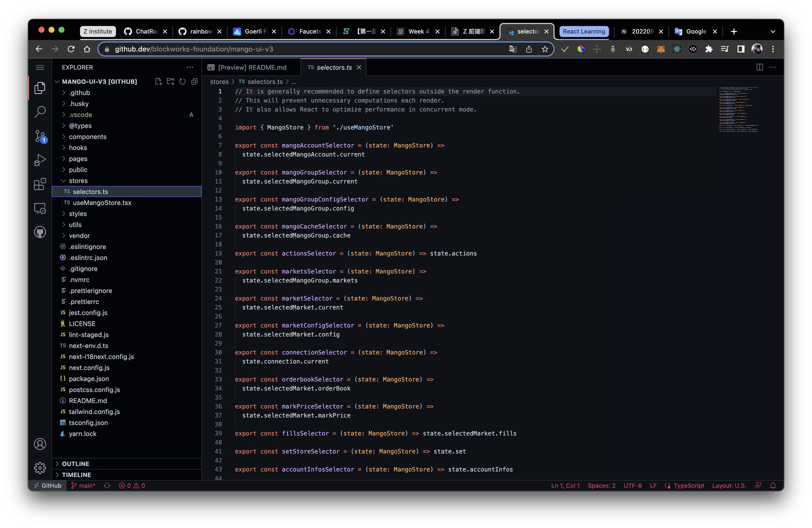Bookmark this page with star icon
The width and height of the screenshot is (812, 528).
(x=545, y=49)
